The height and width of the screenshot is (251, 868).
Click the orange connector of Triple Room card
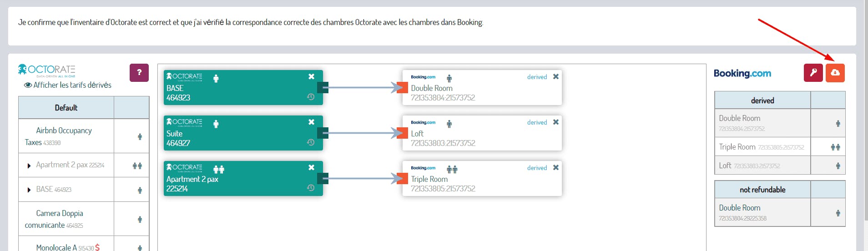402,178
